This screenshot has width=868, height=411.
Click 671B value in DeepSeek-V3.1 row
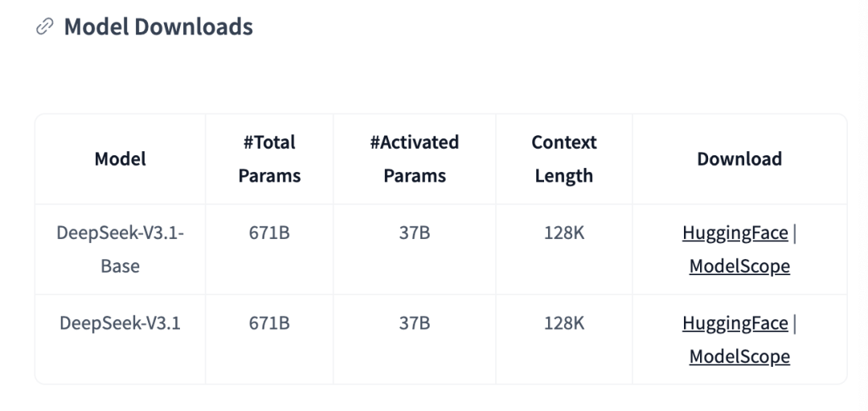(269, 323)
